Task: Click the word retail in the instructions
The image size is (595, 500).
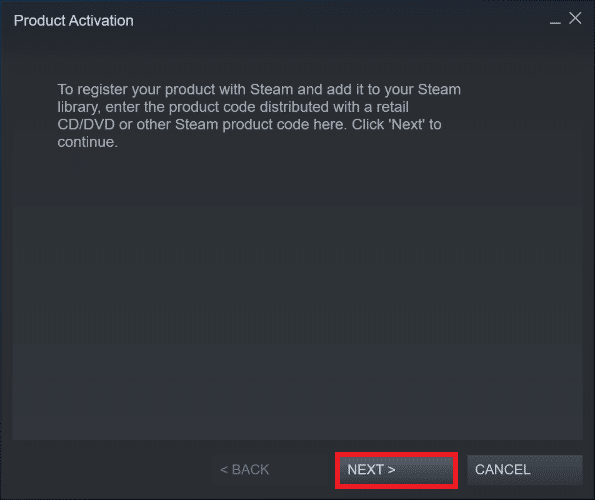Action: click(x=392, y=107)
